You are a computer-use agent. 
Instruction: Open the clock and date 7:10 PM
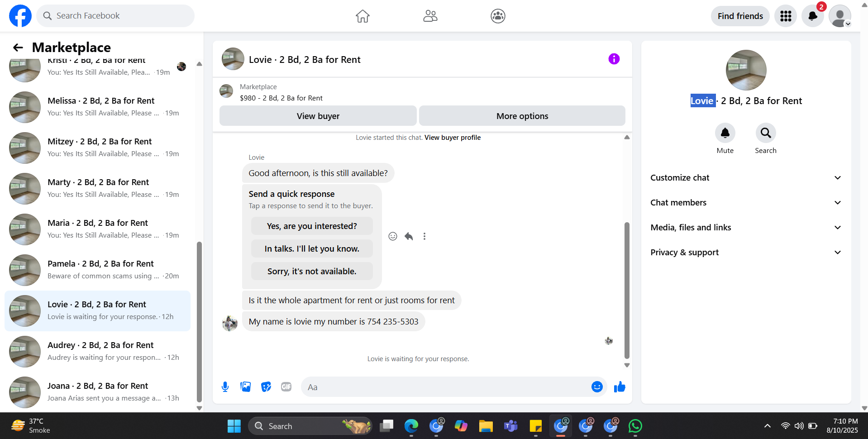[842, 426]
